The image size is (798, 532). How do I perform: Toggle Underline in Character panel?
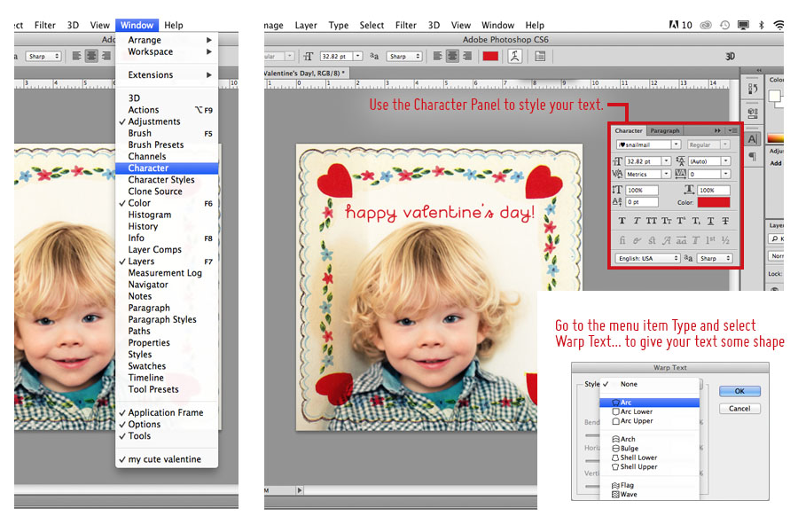(710, 221)
